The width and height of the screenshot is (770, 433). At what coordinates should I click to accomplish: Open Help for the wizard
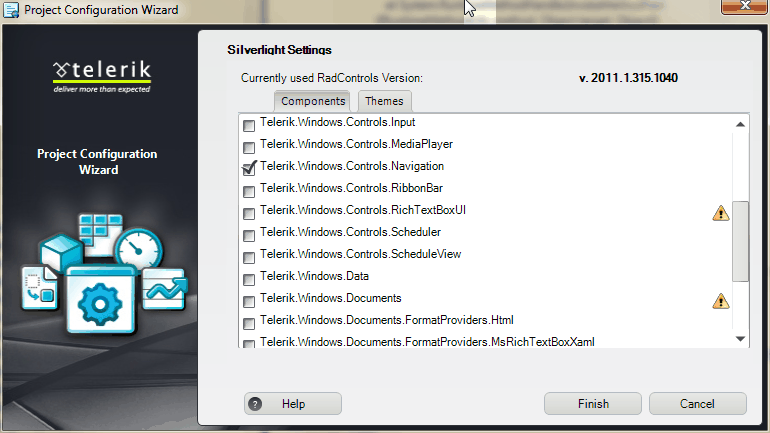(293, 404)
